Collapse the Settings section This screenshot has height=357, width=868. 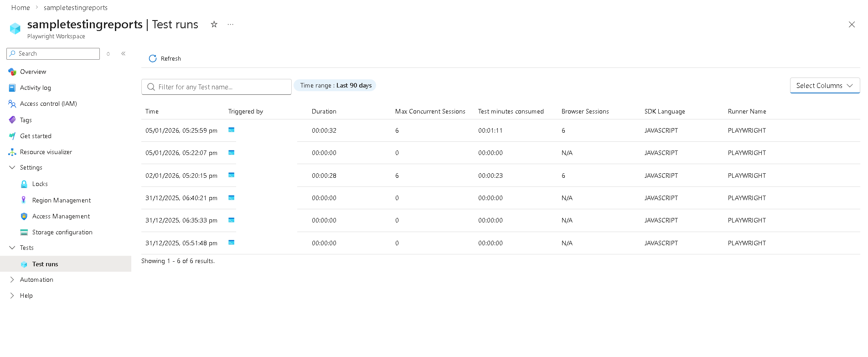(12, 168)
